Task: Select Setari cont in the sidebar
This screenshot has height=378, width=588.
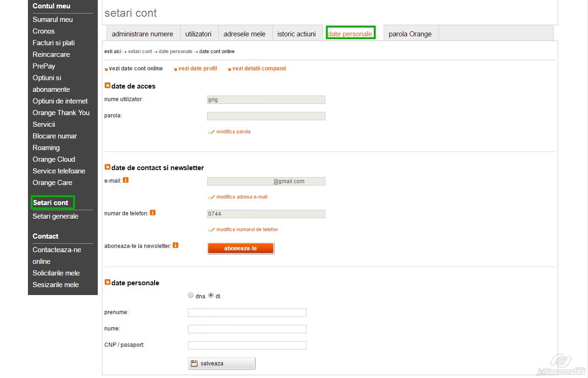Action: click(x=51, y=203)
